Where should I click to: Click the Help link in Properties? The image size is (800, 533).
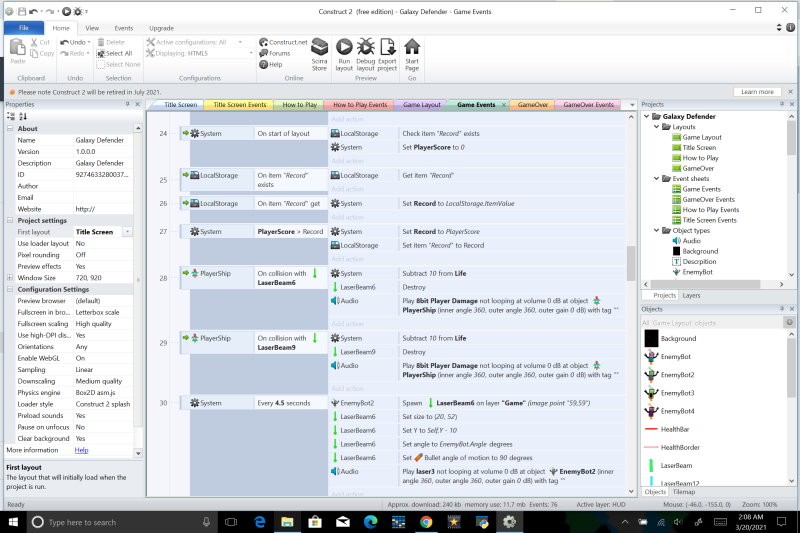(x=81, y=450)
